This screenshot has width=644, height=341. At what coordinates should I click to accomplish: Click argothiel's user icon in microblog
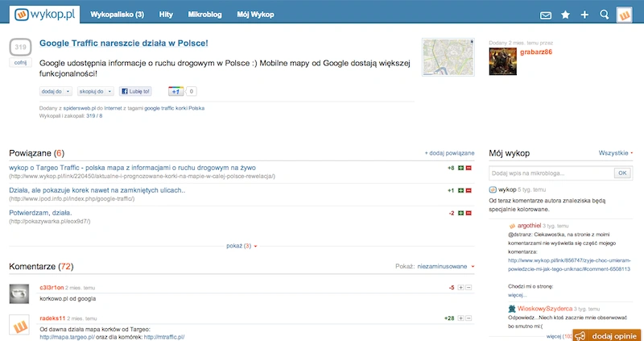(x=512, y=226)
